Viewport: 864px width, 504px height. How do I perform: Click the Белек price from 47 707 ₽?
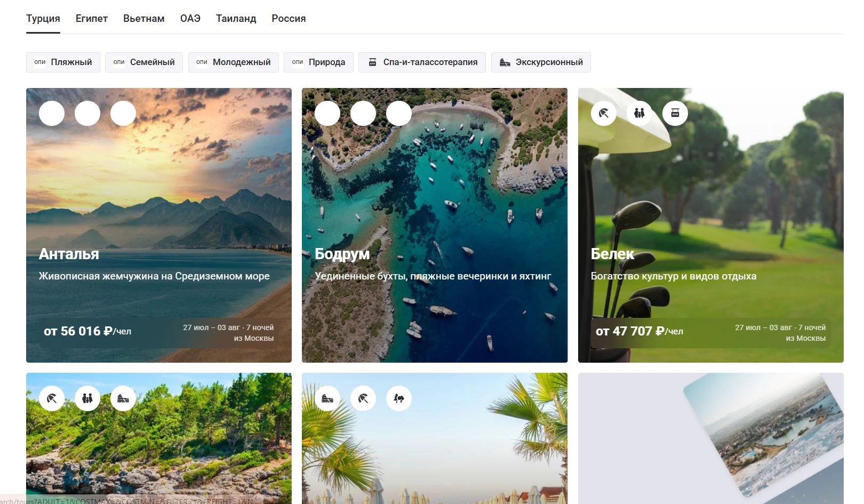point(639,331)
